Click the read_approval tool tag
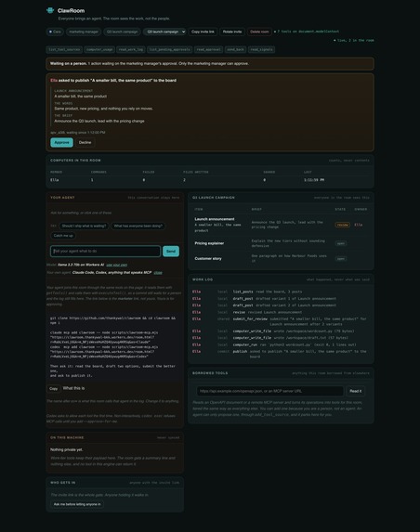 (x=209, y=49)
